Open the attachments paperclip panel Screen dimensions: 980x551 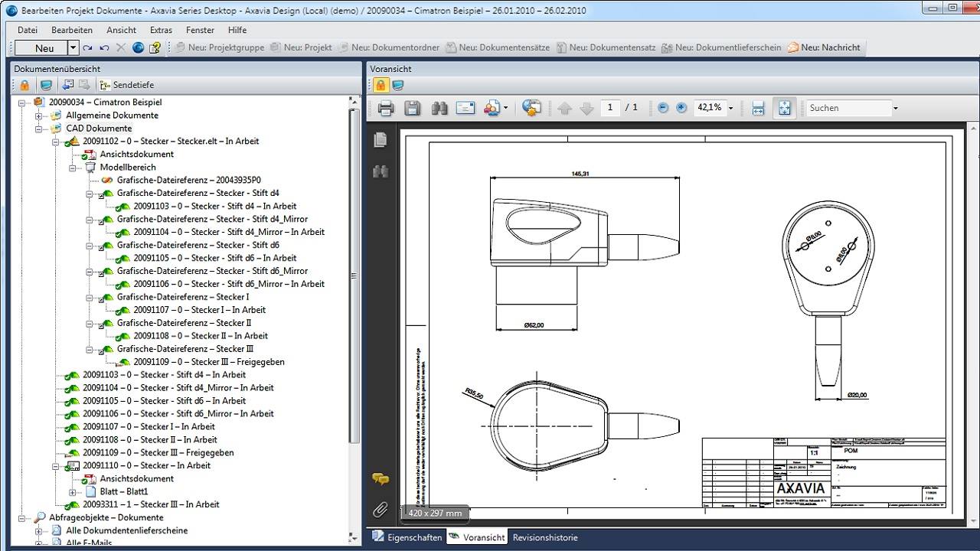coord(380,509)
